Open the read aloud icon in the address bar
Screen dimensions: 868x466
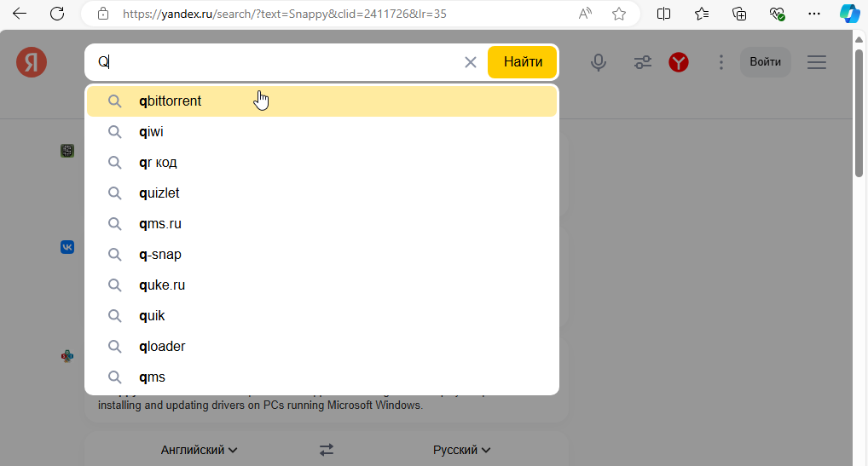click(585, 14)
